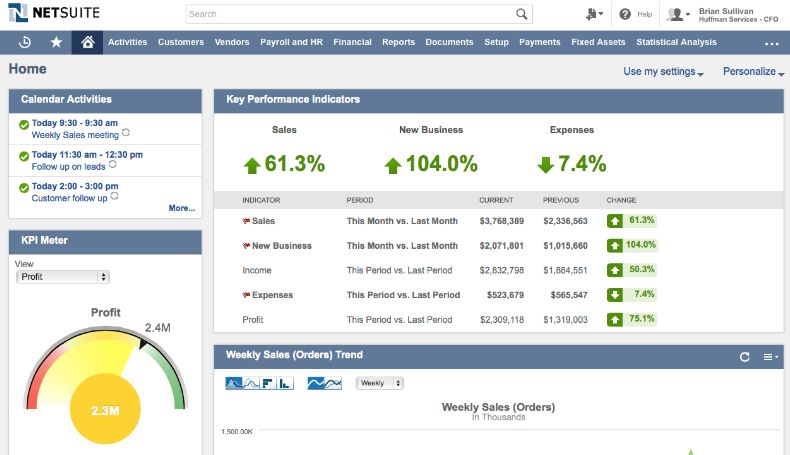Open Weekly Sales Trend portlet menu icon
790x455 pixels.
pyautogui.click(x=770, y=357)
